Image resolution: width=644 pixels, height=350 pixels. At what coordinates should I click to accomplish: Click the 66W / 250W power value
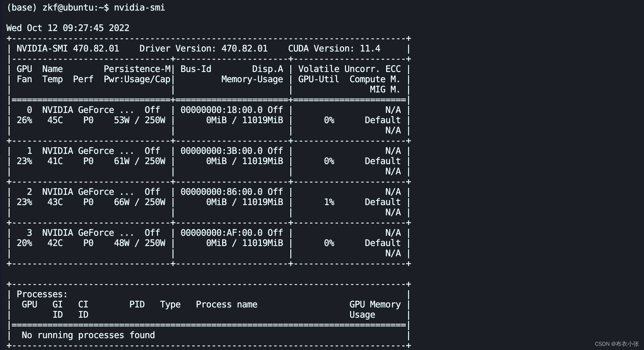pos(140,202)
